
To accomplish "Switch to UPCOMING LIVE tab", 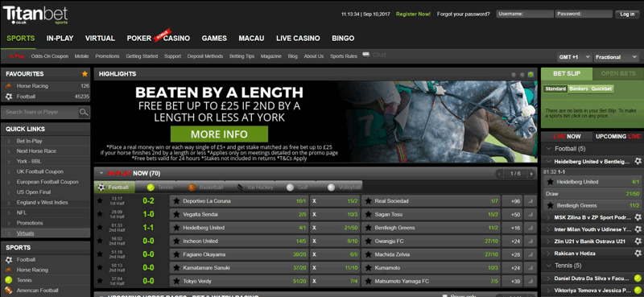I will [617, 136].
